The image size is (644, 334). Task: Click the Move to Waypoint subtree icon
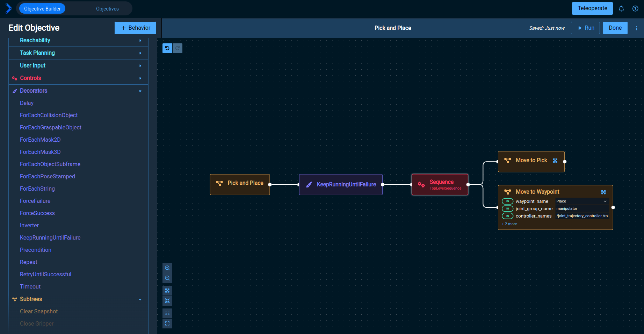(x=508, y=192)
